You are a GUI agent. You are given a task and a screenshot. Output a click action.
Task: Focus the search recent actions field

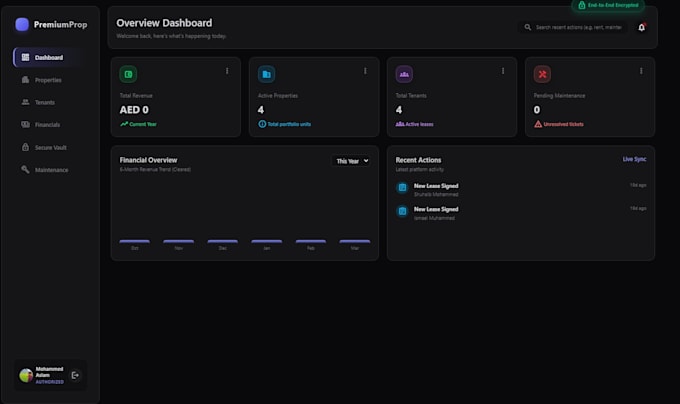tap(572, 27)
